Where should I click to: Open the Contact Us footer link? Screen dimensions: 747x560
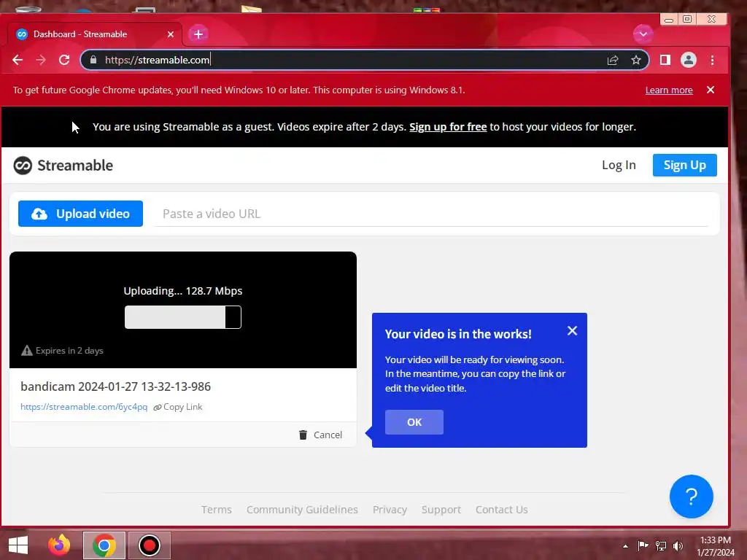[502, 510]
